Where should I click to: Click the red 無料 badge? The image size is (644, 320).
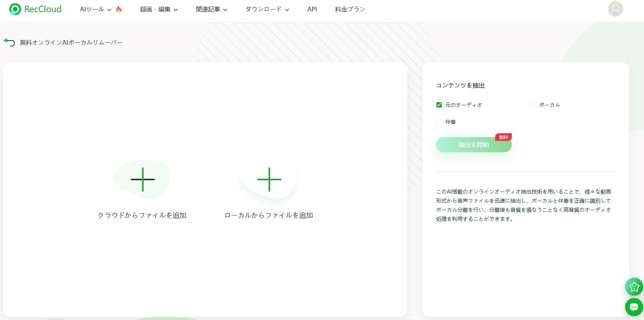[x=503, y=137]
